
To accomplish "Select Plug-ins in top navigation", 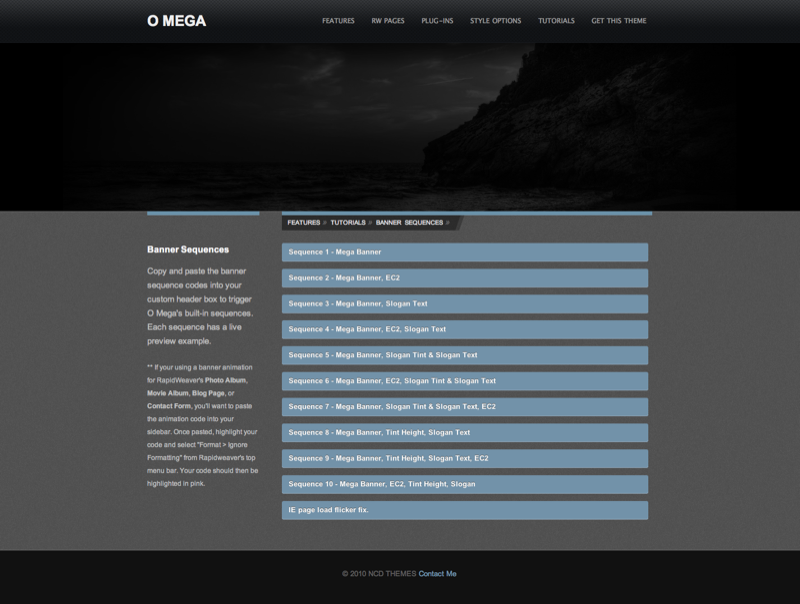I will (437, 21).
